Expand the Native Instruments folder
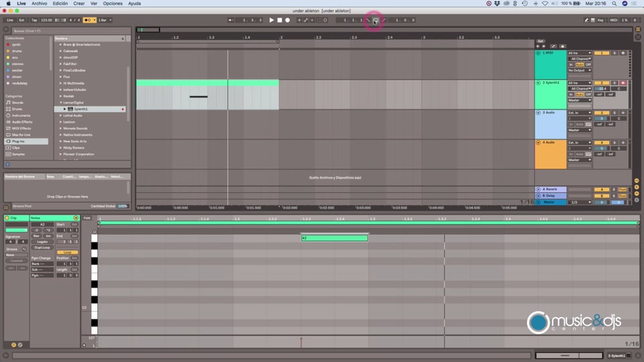 coord(61,135)
